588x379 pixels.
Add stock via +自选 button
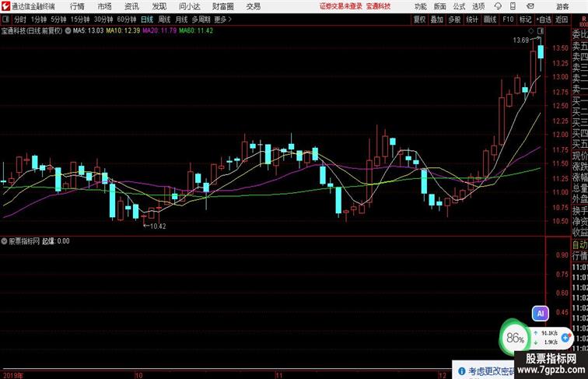[544, 19]
